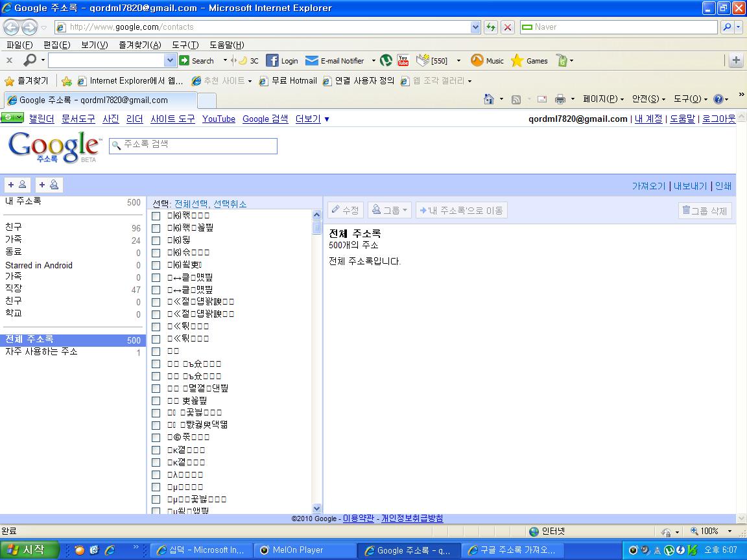Click the RSS feeds icon
Image resolution: width=747 pixels, height=560 pixels.
[516, 100]
